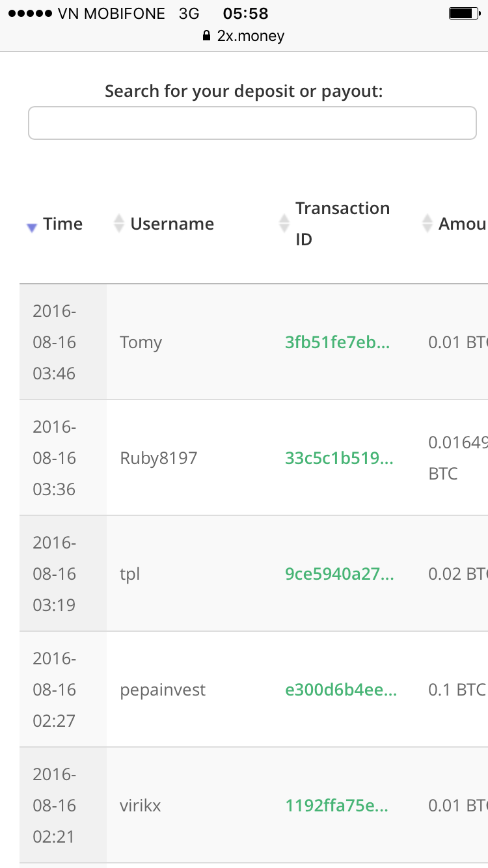Select the Time column header text
Screen dimensions: 488x868
point(63,224)
